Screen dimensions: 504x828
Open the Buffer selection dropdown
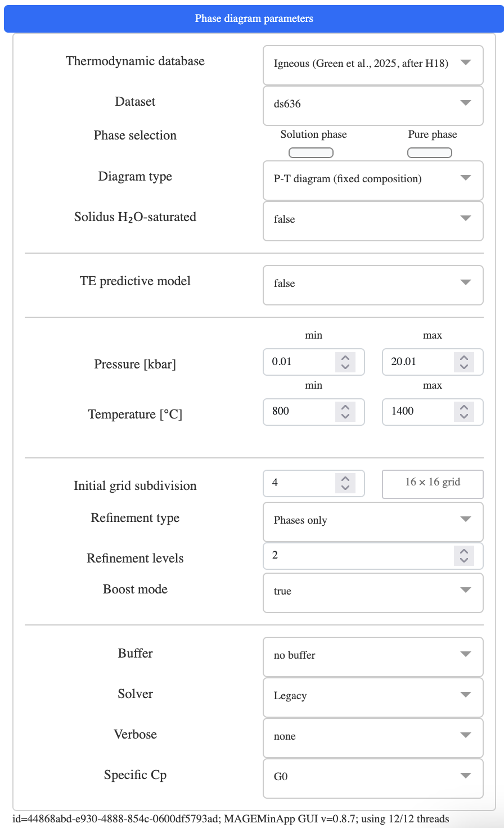tap(372, 656)
